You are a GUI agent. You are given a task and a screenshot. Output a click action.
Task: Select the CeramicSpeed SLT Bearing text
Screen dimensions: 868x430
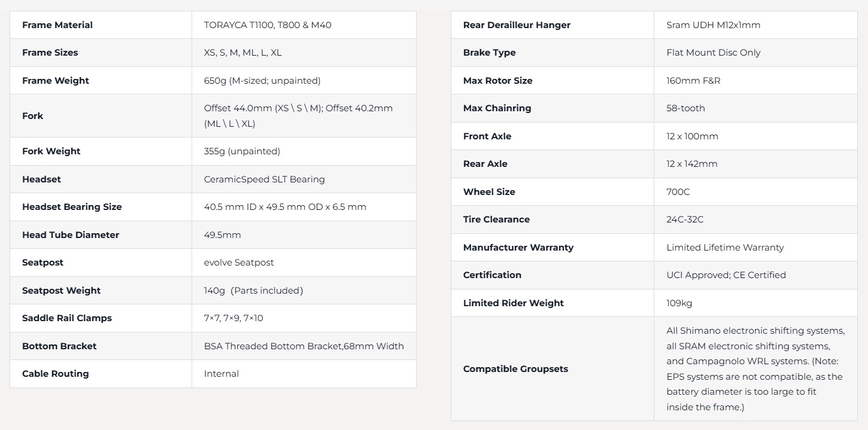point(264,179)
